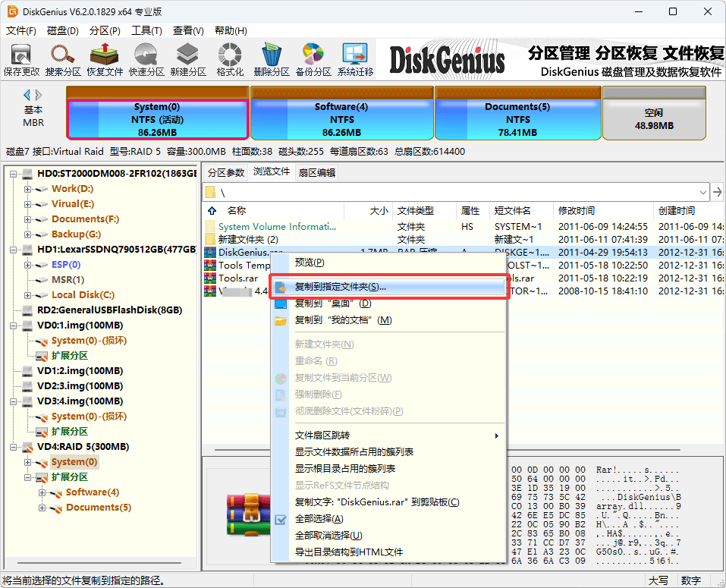Choose 全部选择(A) in the context menu
This screenshot has height=588, width=726.
(388, 519)
